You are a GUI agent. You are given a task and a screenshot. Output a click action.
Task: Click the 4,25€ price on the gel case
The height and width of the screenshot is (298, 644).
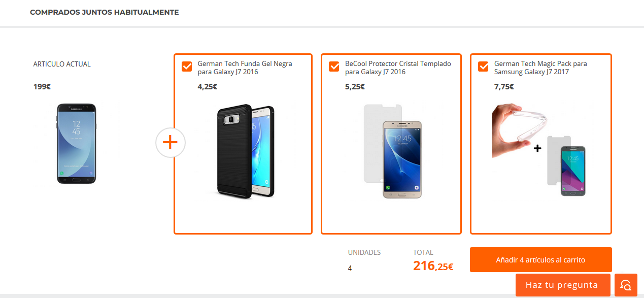(207, 86)
